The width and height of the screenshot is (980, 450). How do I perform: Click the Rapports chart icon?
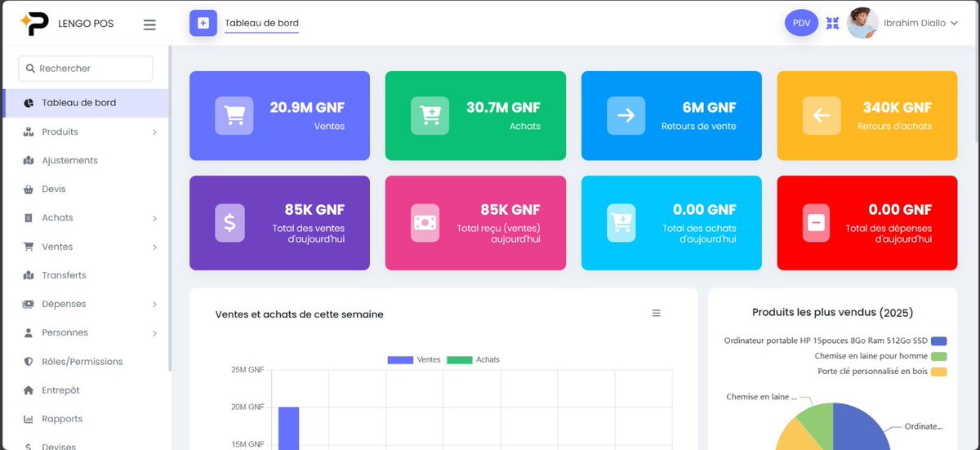[x=29, y=419]
